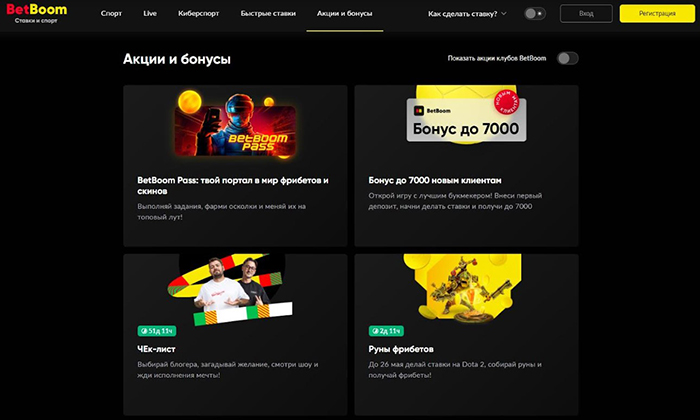The height and width of the screenshot is (420, 700).
Task: Click chevron next to Как сделать ставку
Action: pos(504,14)
